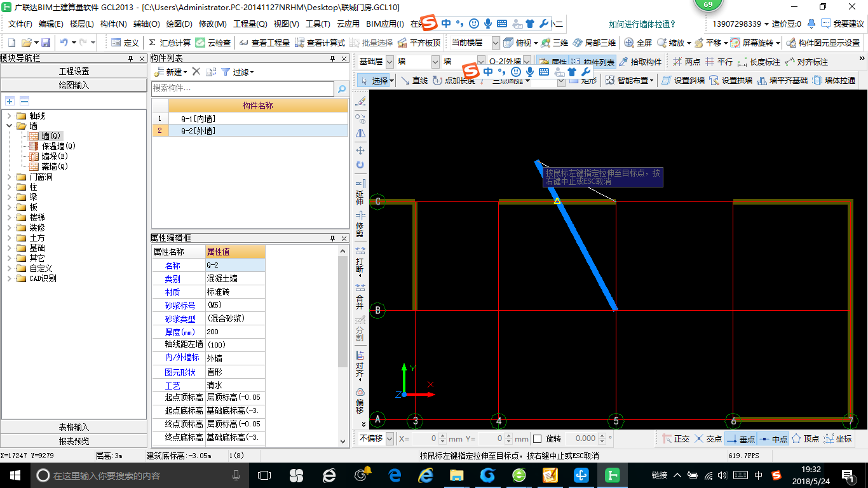Click the rotate icon in side toolbar
Viewport: 868px width, 488px height.
coord(360,165)
